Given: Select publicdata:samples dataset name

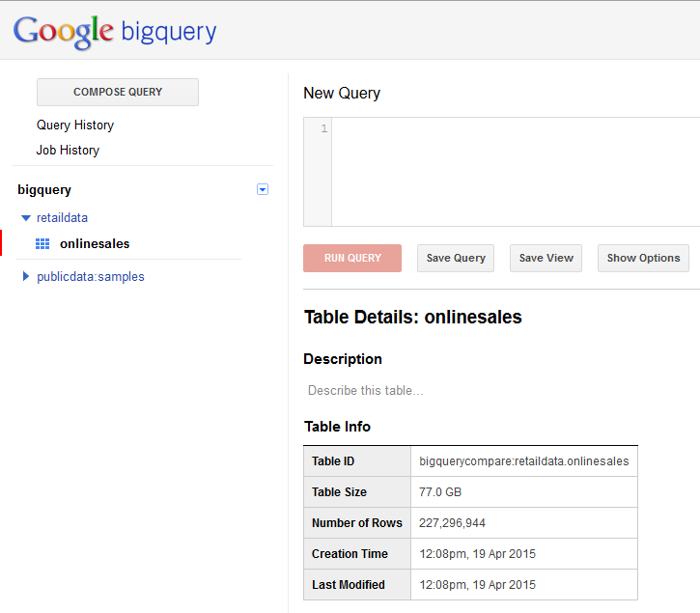Looking at the screenshot, I should point(91,277).
